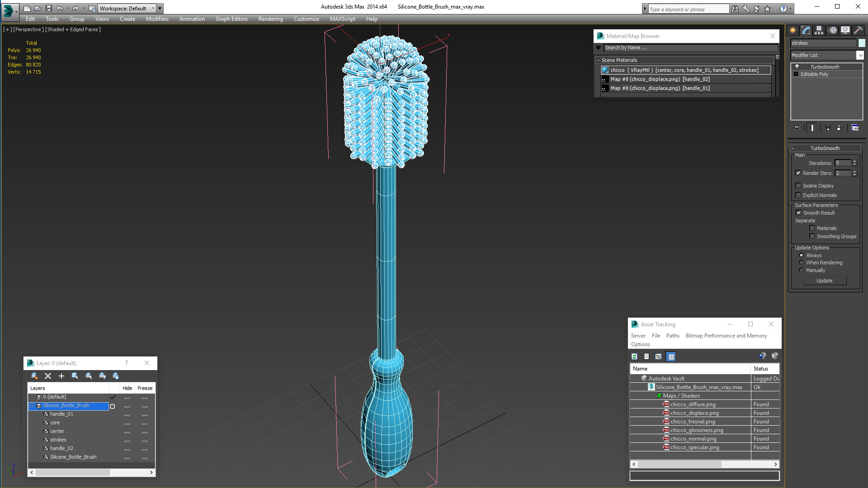Click Make Unique icon under modifier stack
Image resolution: width=868 pixels, height=488 pixels.
(828, 128)
